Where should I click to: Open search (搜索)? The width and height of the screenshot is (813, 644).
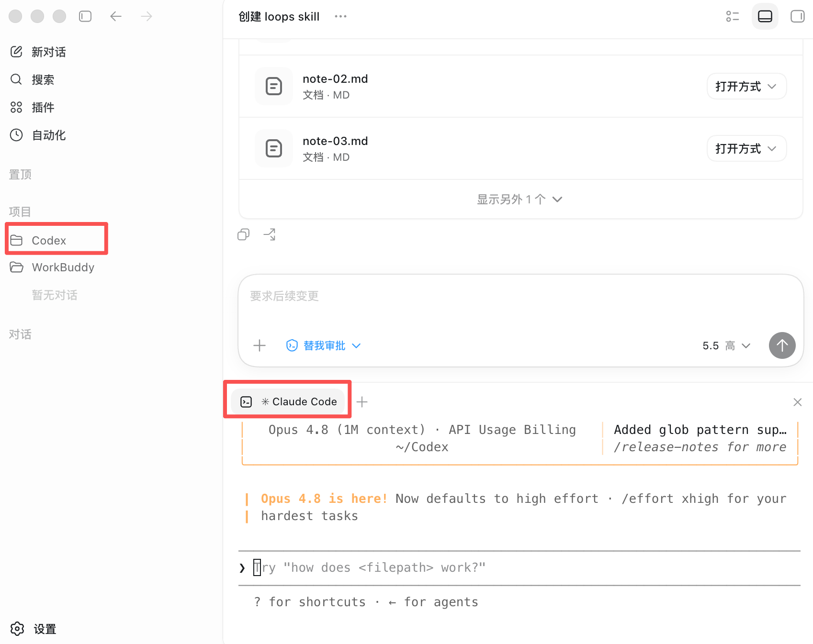tap(33, 79)
